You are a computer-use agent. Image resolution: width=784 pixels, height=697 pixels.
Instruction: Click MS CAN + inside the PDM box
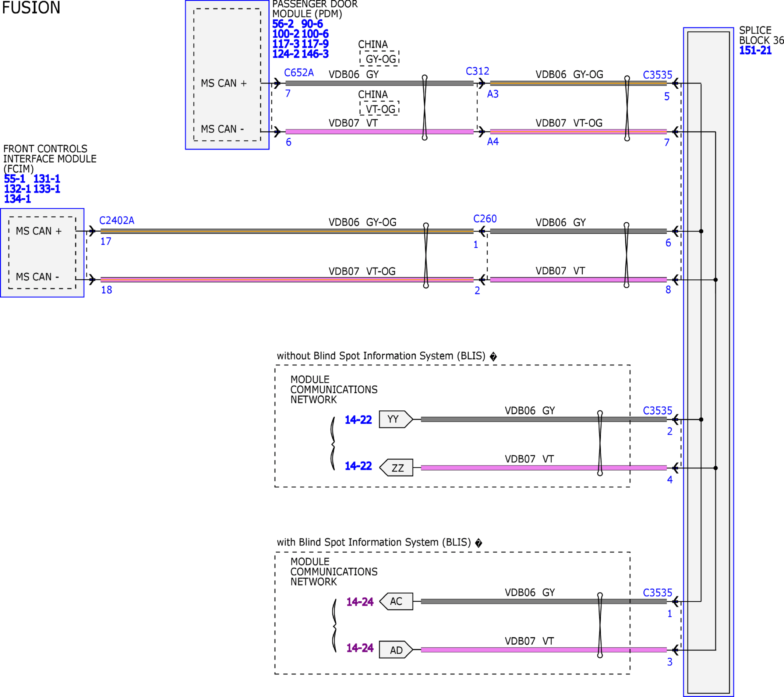point(224,84)
